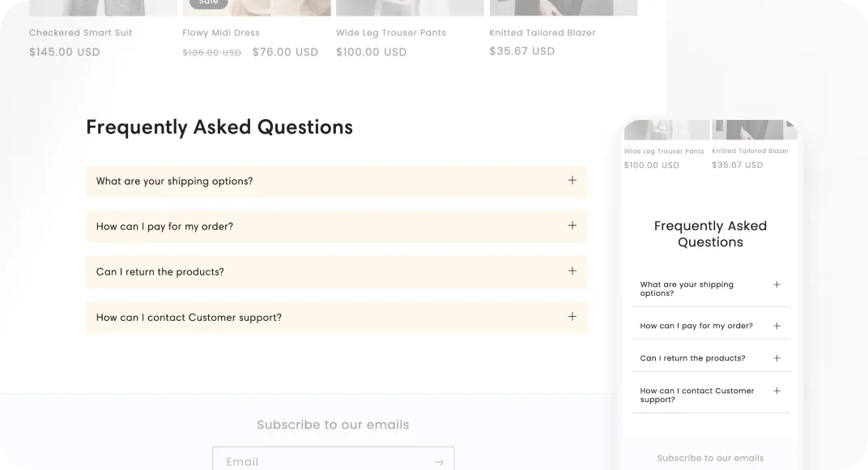Select Knitted Tailored Blazer mobile thumbnail

(x=754, y=130)
